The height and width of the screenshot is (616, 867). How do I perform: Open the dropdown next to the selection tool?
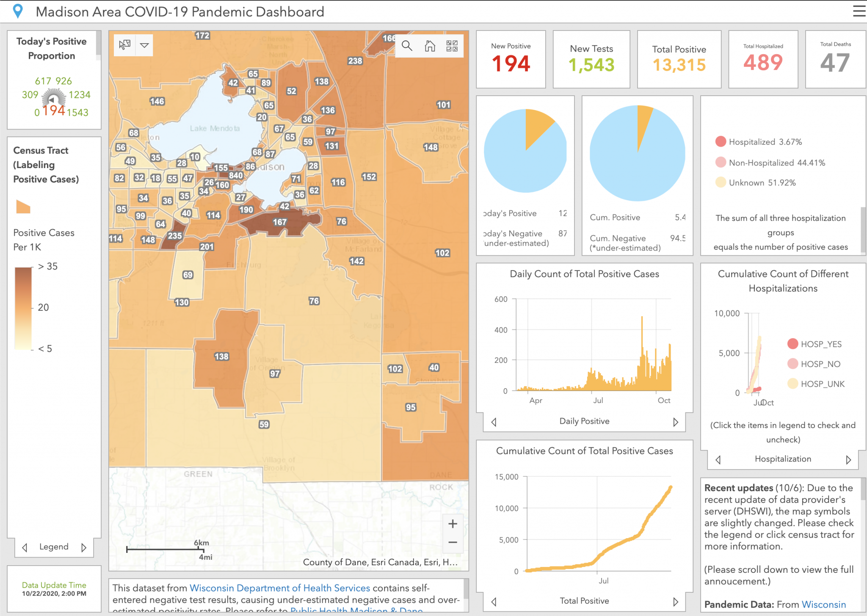tap(144, 45)
